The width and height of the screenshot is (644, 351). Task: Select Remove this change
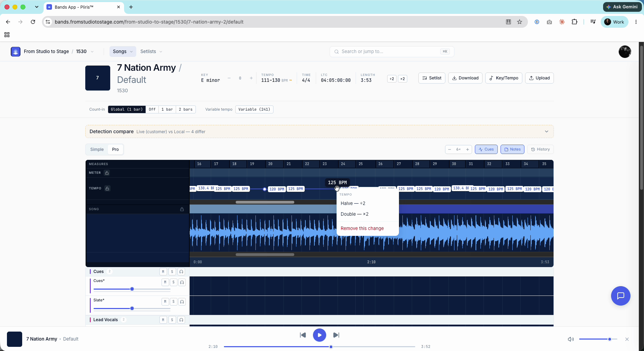pyautogui.click(x=368, y=229)
